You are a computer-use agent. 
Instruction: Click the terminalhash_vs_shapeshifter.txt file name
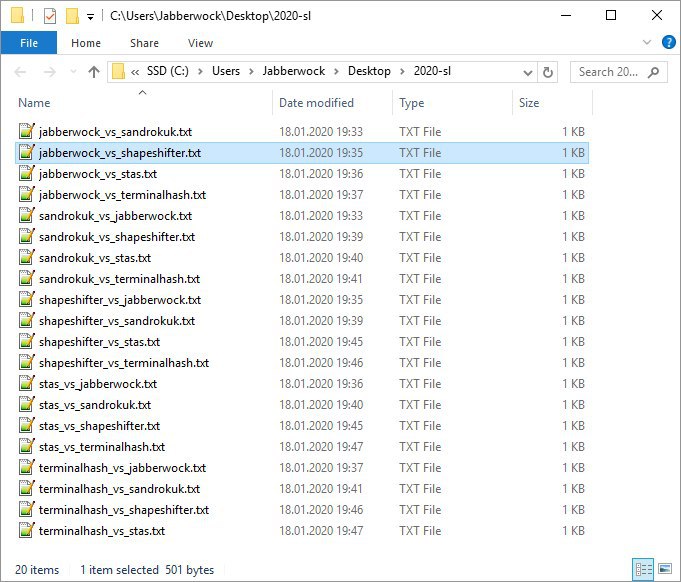124,510
